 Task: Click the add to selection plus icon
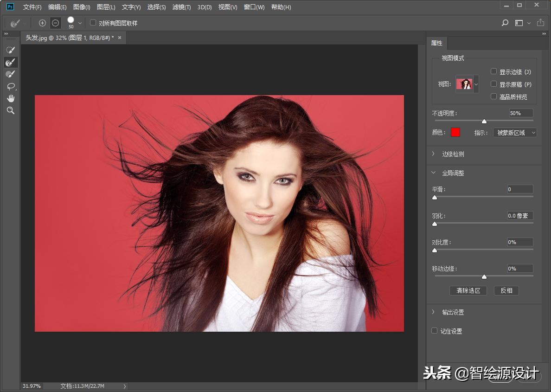43,23
